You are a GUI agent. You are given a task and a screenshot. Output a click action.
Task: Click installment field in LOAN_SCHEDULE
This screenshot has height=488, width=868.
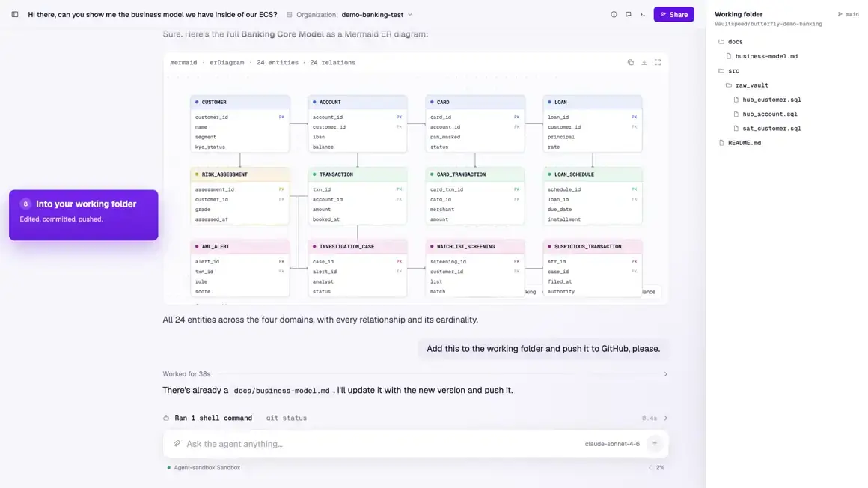tap(564, 219)
